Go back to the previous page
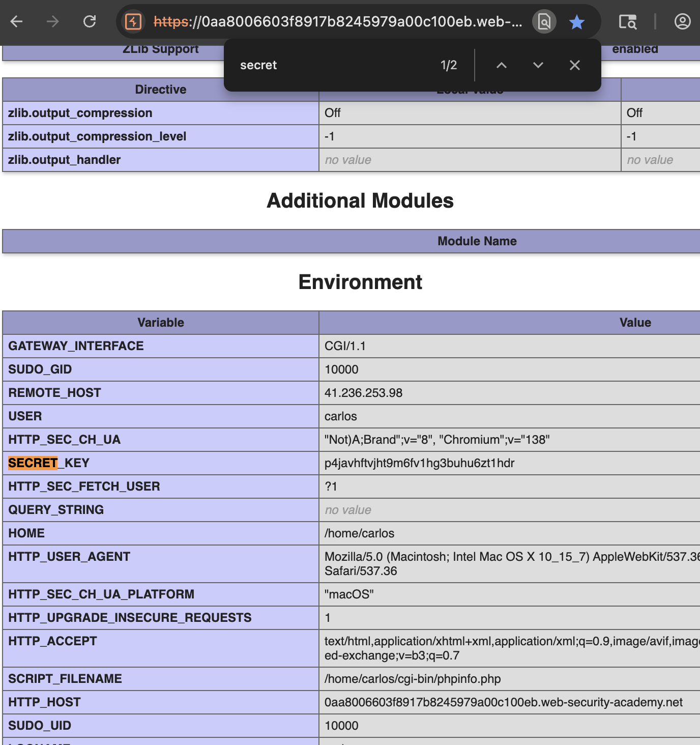Image resolution: width=700 pixels, height=745 pixels. click(17, 21)
